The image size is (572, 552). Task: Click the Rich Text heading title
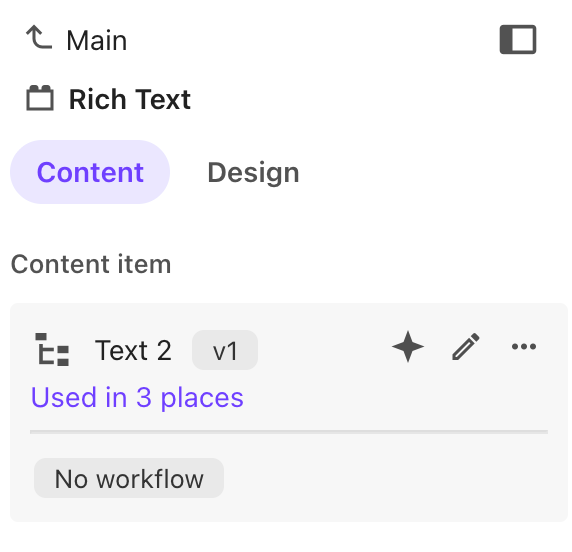[130, 99]
